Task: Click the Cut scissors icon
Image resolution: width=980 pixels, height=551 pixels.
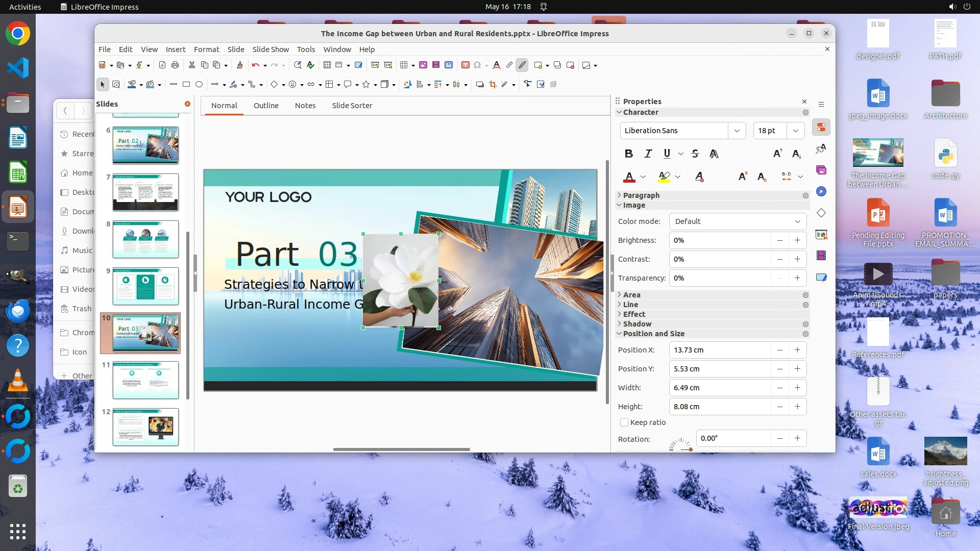Action: click(192, 65)
